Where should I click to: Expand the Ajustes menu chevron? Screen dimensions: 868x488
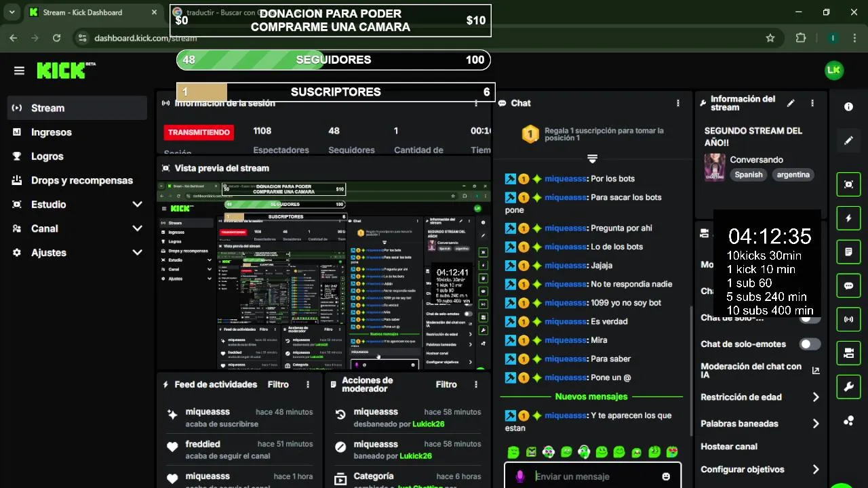pos(137,252)
